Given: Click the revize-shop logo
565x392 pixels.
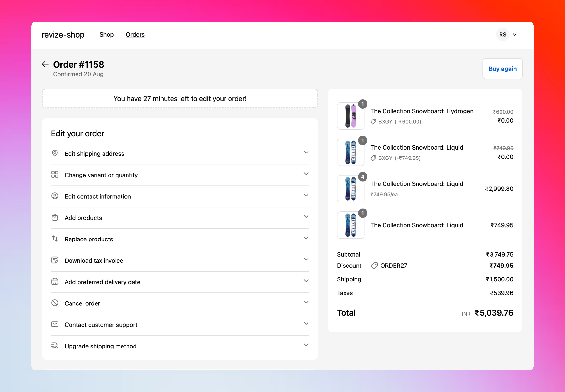Looking at the screenshot, I should pyautogui.click(x=63, y=34).
